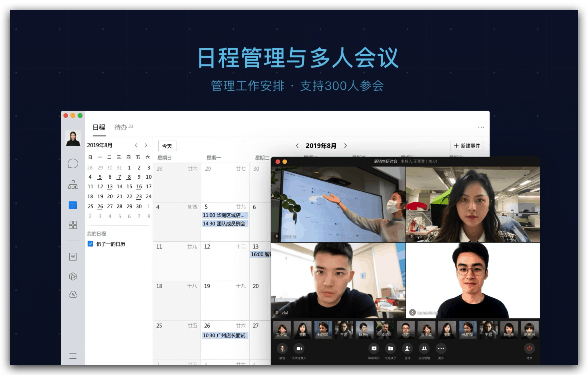Open the documents W icon in sidebar
588x375 pixels.
(73, 257)
